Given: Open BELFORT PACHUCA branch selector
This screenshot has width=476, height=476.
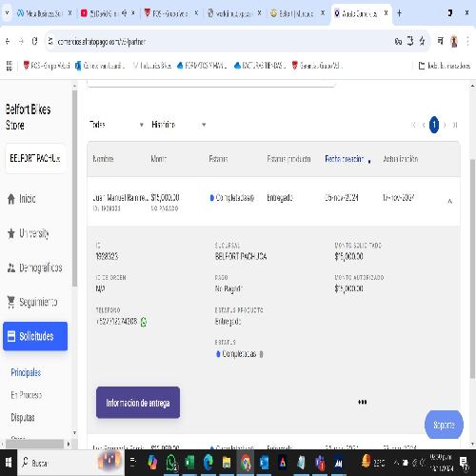Looking at the screenshot, I should coord(35,158).
